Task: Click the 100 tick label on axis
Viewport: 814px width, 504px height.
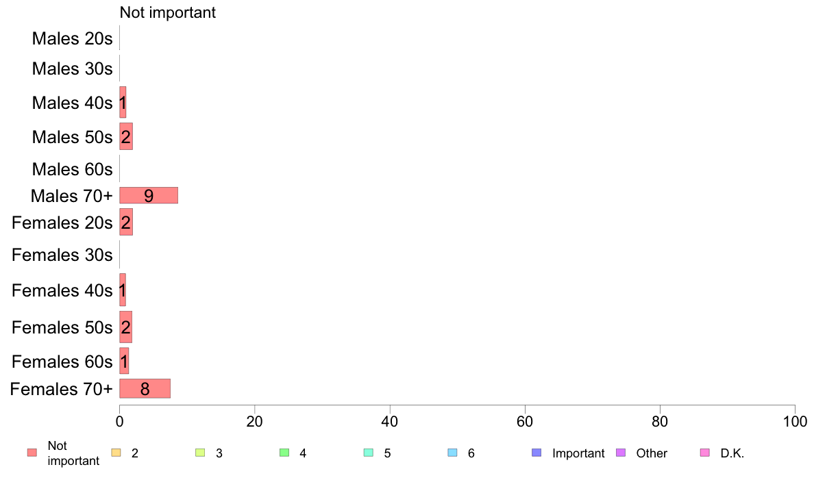Action: coord(795,421)
